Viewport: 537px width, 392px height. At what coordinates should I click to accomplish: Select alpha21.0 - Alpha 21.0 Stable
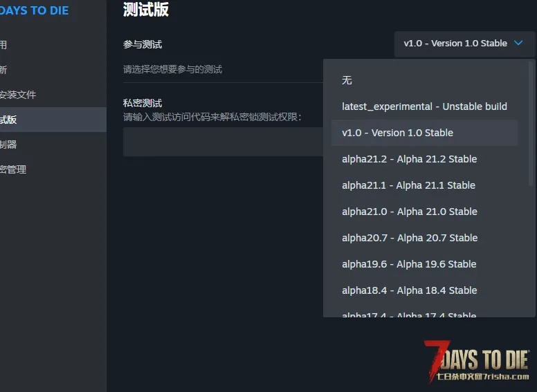[x=424, y=212]
